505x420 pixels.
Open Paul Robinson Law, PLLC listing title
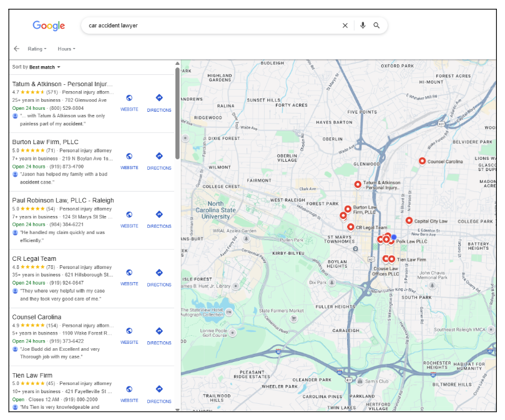[63, 200]
